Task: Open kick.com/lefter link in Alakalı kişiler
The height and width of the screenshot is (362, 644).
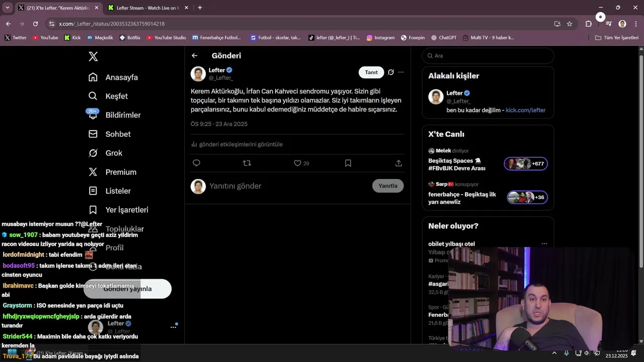Action: coord(525,110)
